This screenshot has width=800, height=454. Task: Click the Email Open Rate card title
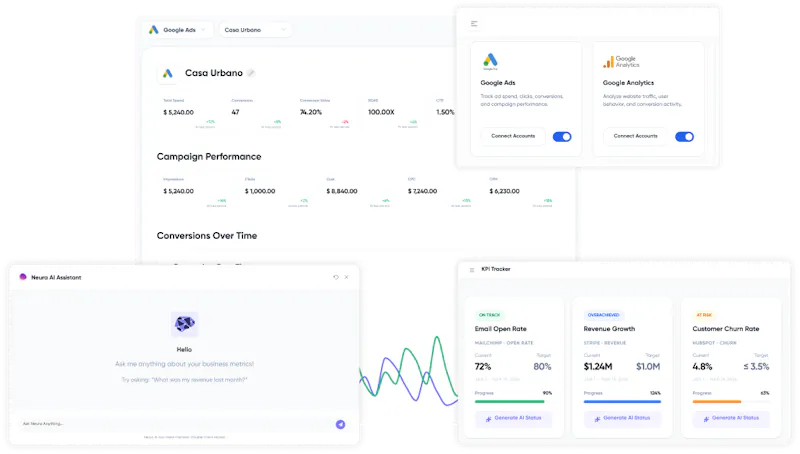[x=501, y=329]
